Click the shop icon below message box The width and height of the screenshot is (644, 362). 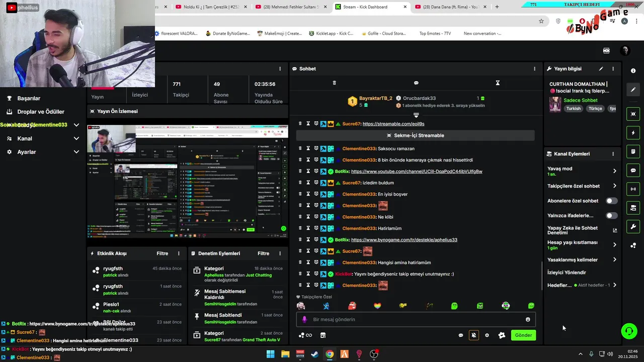coord(323,335)
